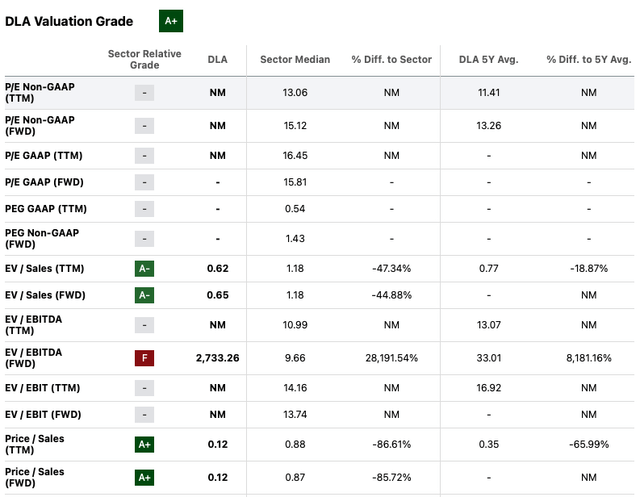Click the 8,181.16% five-year difference value
This screenshot has height=497, width=640.
pyautogui.click(x=589, y=358)
